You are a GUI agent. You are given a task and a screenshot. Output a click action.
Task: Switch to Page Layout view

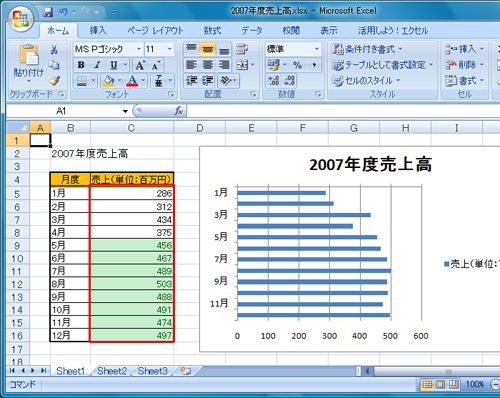pyautogui.click(x=440, y=385)
